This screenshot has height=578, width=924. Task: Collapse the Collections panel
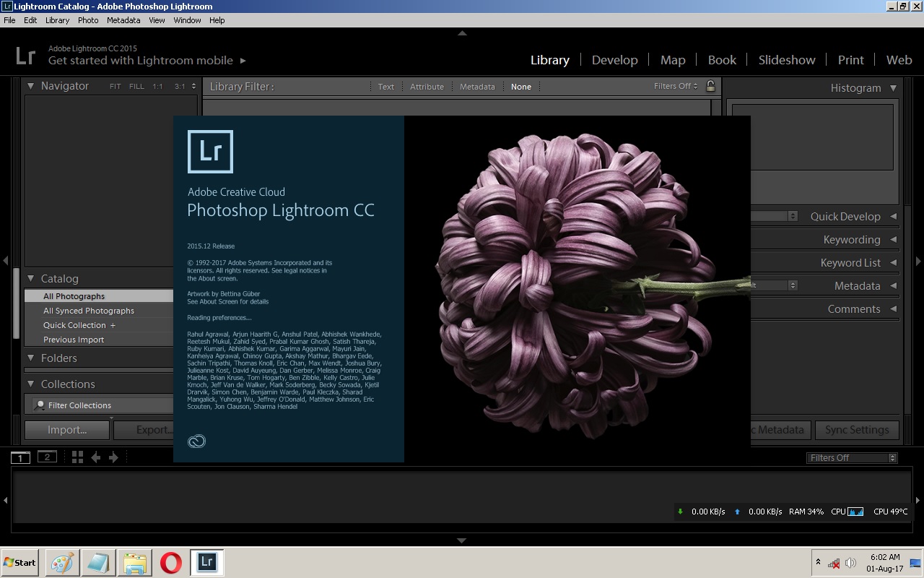[x=31, y=384]
